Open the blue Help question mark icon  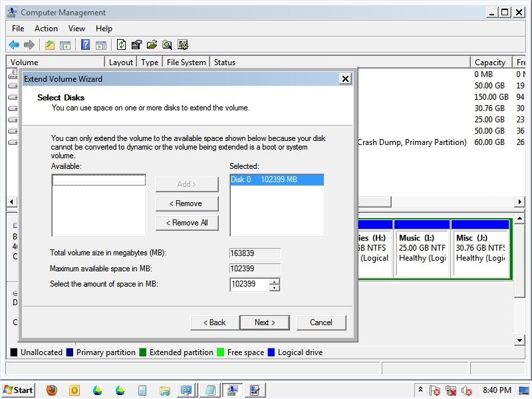(x=85, y=45)
